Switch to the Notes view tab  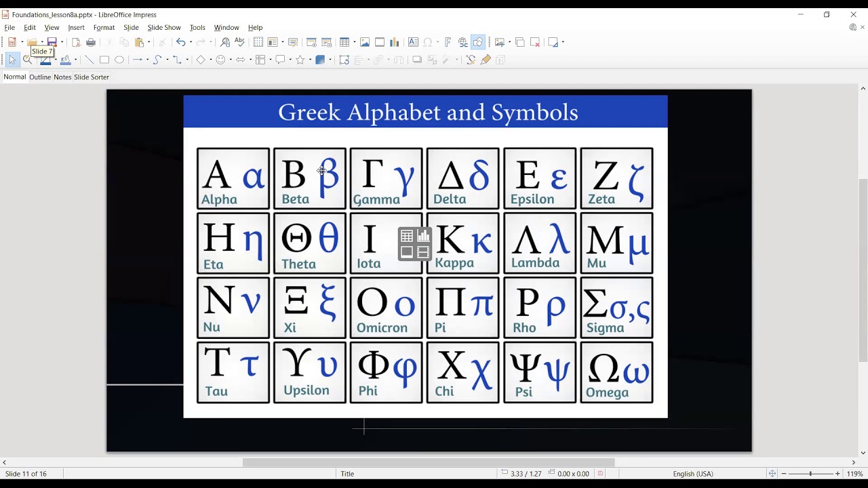(x=62, y=77)
